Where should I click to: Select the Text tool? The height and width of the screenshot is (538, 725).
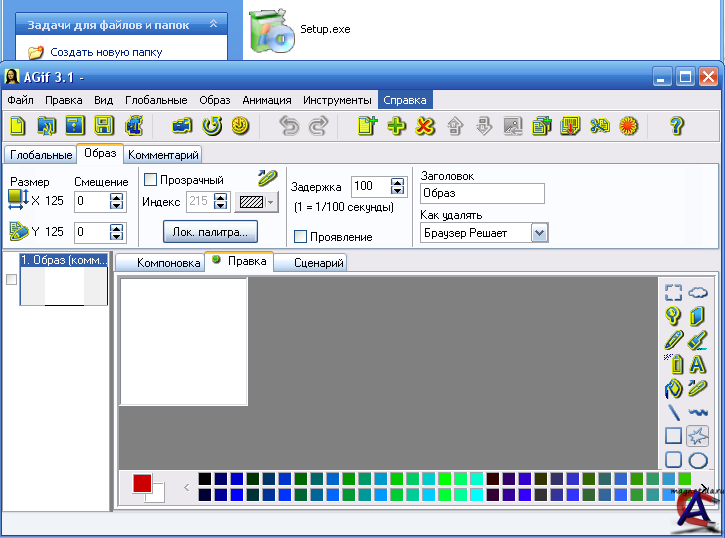coord(698,364)
